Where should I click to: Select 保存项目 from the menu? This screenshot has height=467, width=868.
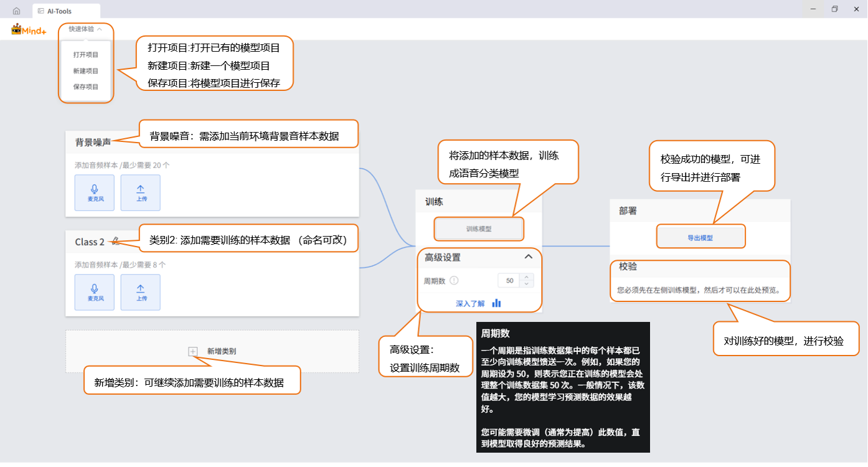click(x=86, y=87)
